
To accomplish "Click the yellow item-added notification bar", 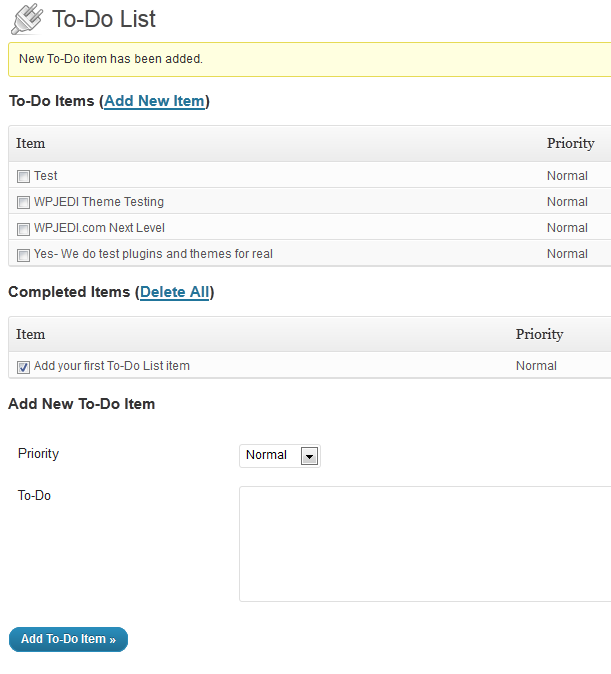I will point(310,59).
